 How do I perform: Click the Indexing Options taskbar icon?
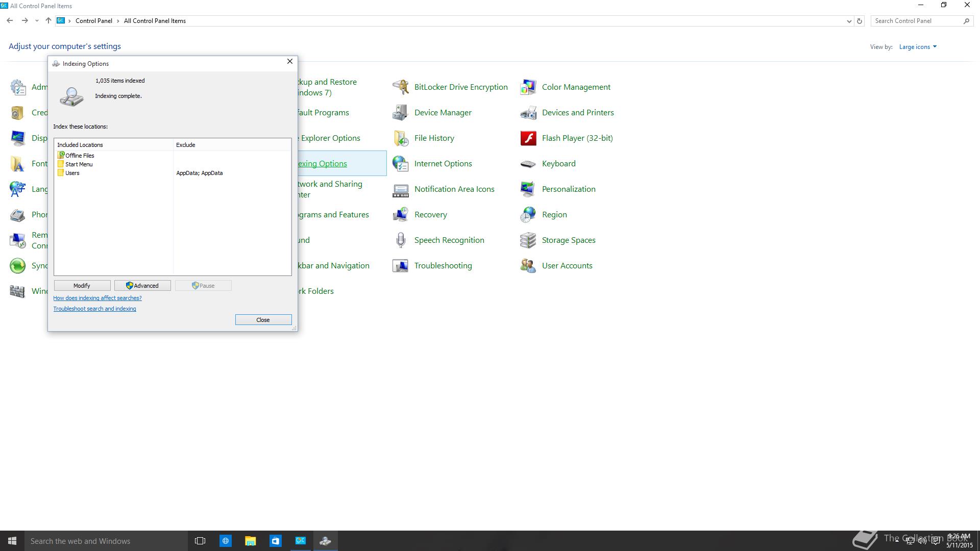click(x=325, y=541)
